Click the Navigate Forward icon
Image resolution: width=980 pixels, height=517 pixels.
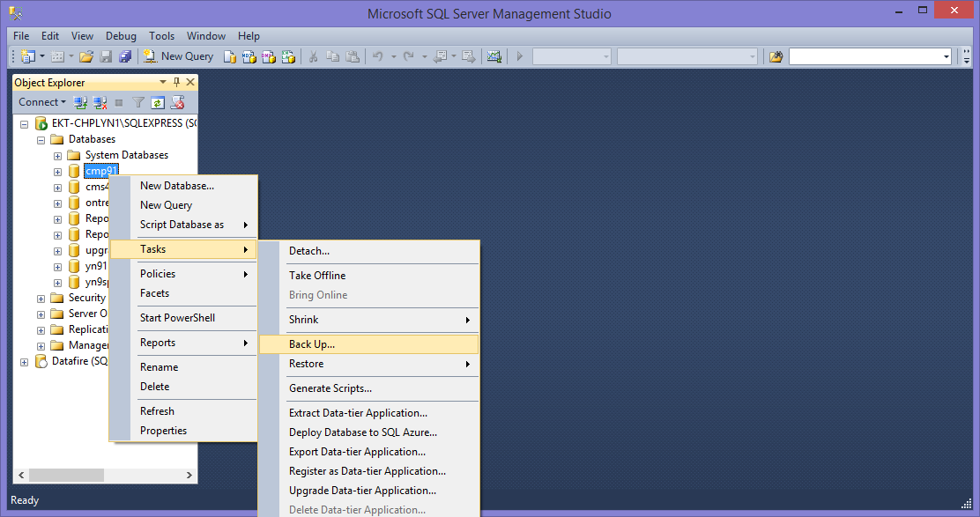tap(468, 57)
